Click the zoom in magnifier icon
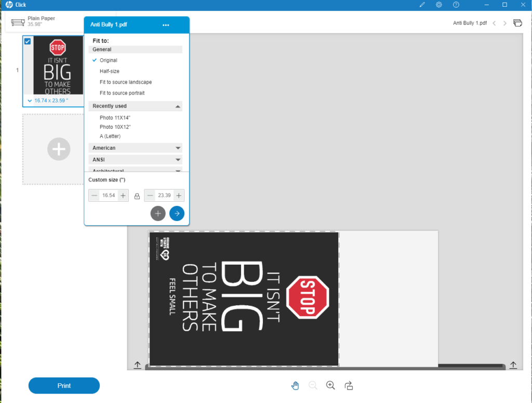The height and width of the screenshot is (403, 532). click(330, 385)
